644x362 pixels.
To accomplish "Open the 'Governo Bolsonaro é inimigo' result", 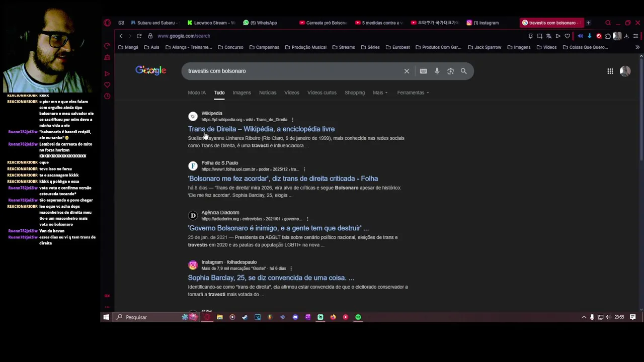I will click(278, 228).
